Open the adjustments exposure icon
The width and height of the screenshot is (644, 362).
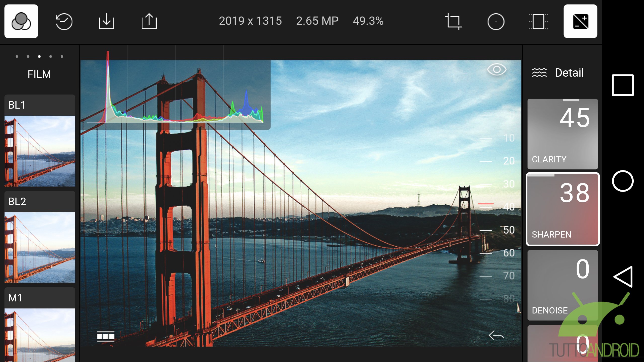(580, 21)
